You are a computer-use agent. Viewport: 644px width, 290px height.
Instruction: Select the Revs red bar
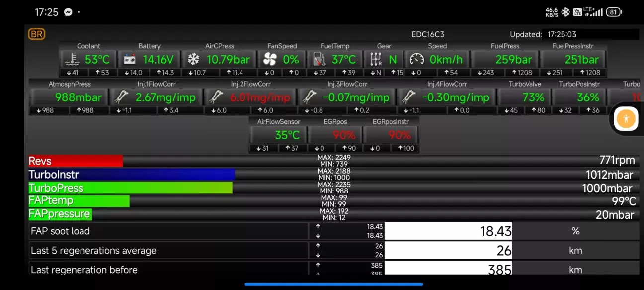[76, 161]
